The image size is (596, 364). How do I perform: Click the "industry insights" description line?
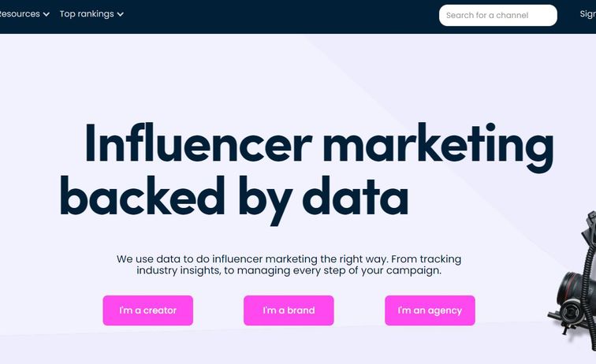click(x=182, y=270)
